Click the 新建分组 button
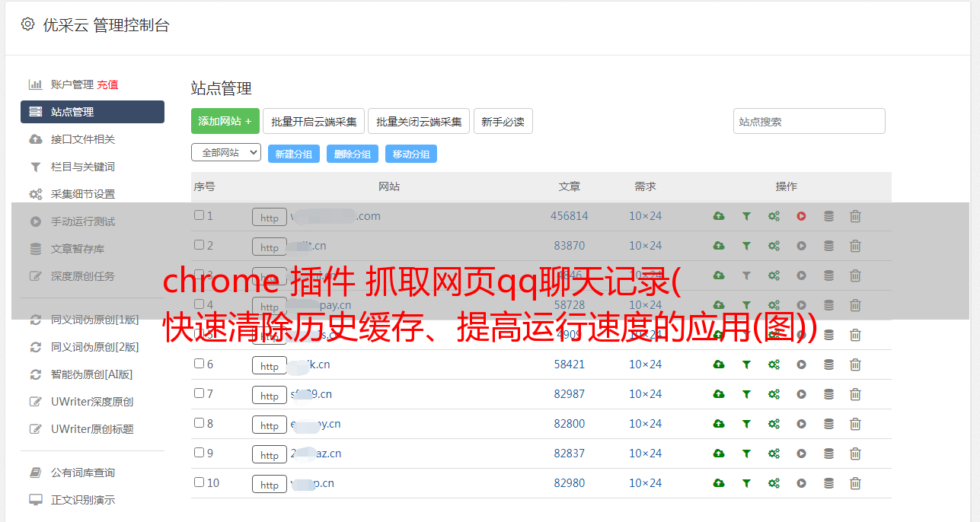The width and height of the screenshot is (980, 522). [x=294, y=154]
